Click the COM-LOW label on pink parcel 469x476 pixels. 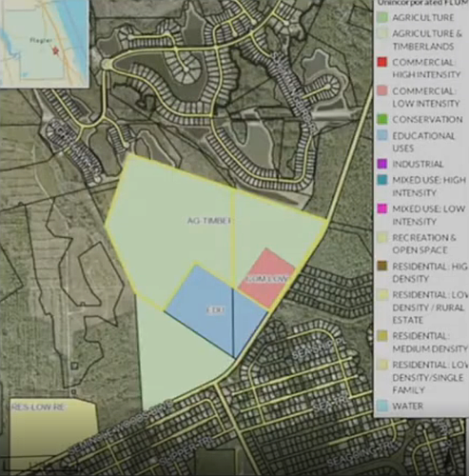click(x=267, y=279)
